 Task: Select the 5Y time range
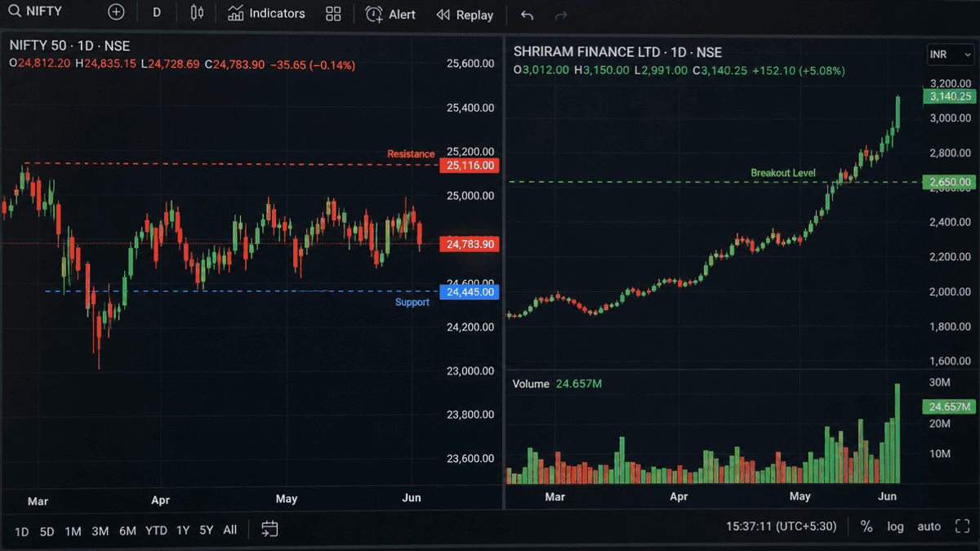(x=207, y=531)
